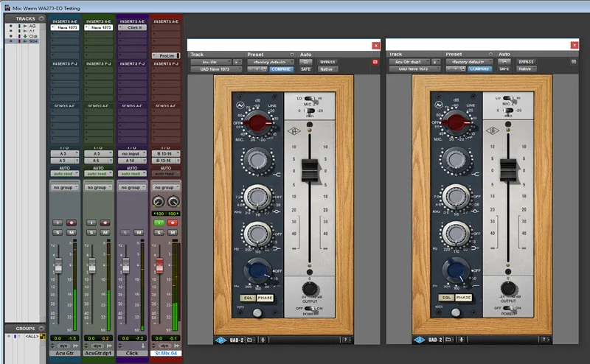The height and width of the screenshot is (364, 590).
Task: Mute the Acu Gtr track
Action: coord(72,232)
